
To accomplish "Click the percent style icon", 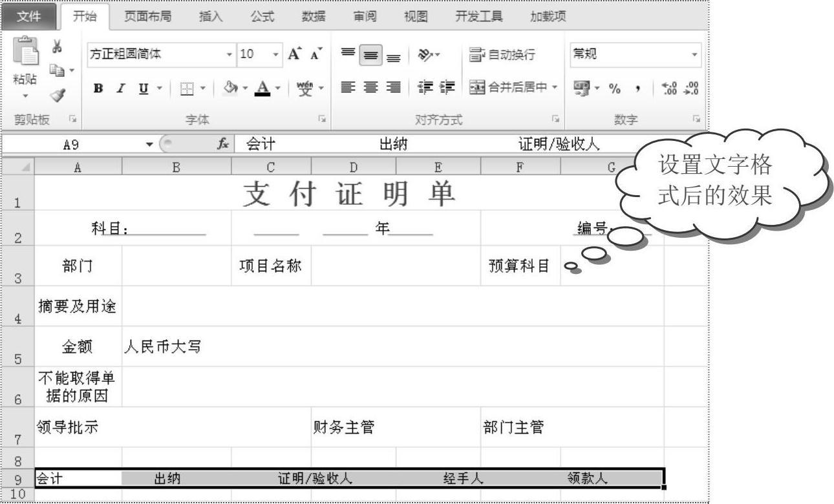I will pyautogui.click(x=614, y=87).
